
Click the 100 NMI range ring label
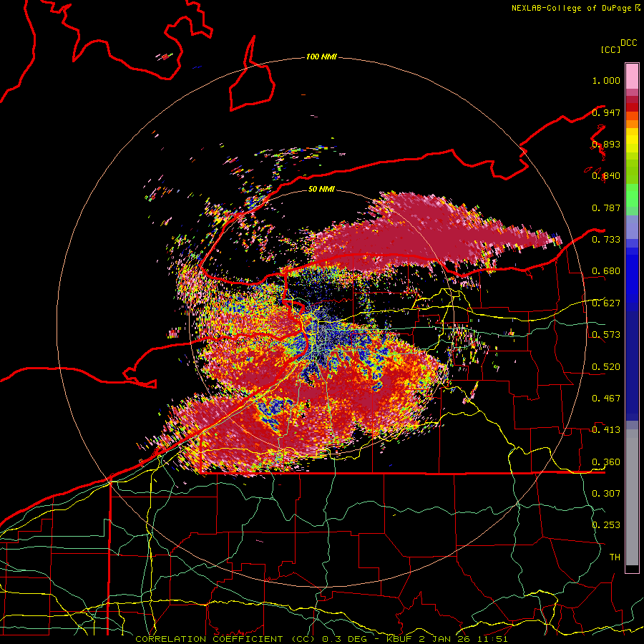[321, 57]
